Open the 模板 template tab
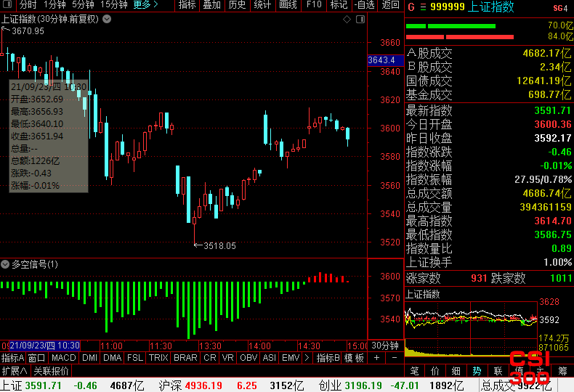This screenshot has height=392, width=574. coord(354,358)
